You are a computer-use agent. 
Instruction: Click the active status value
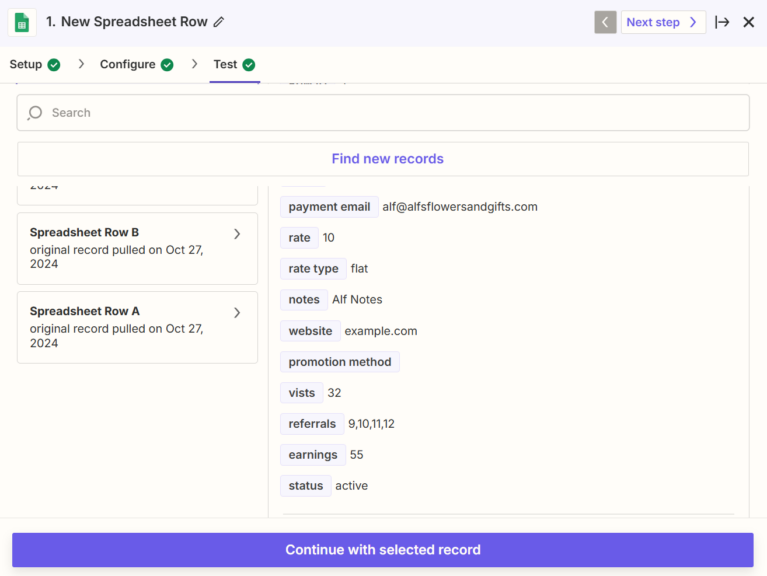coord(351,486)
